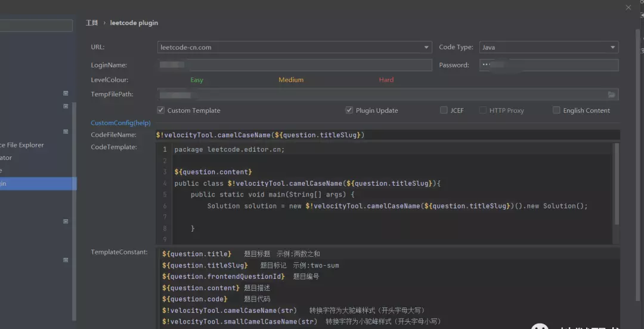
Task: Click the public class line in CodeTemplate
Action: [x=307, y=183]
